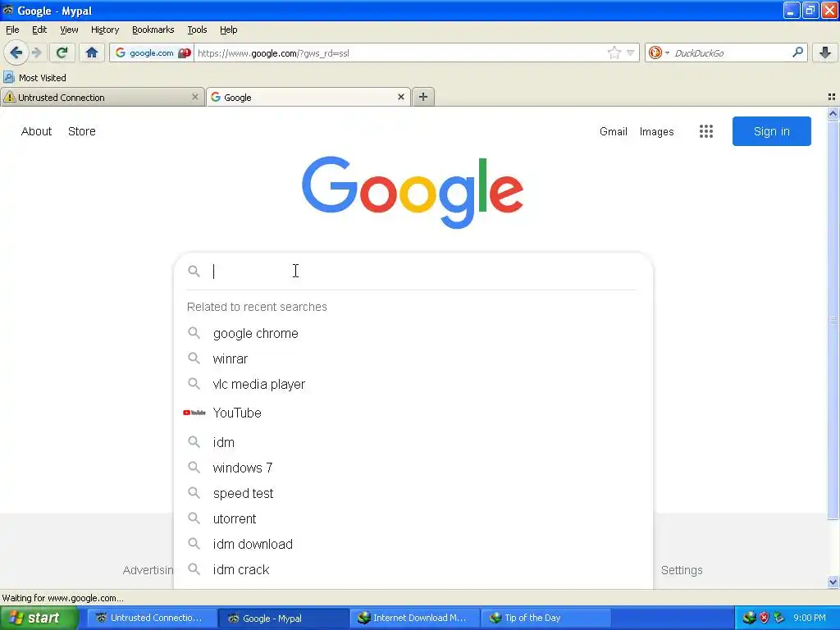840x630 pixels.
Task: Bookmark this page with the star icon
Action: 614,52
